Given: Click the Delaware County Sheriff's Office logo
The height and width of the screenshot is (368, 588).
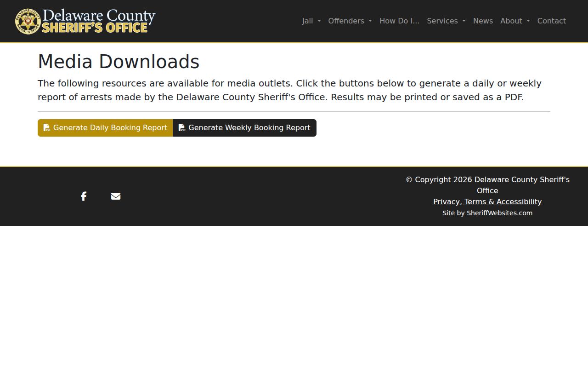Looking at the screenshot, I should 85,21.
